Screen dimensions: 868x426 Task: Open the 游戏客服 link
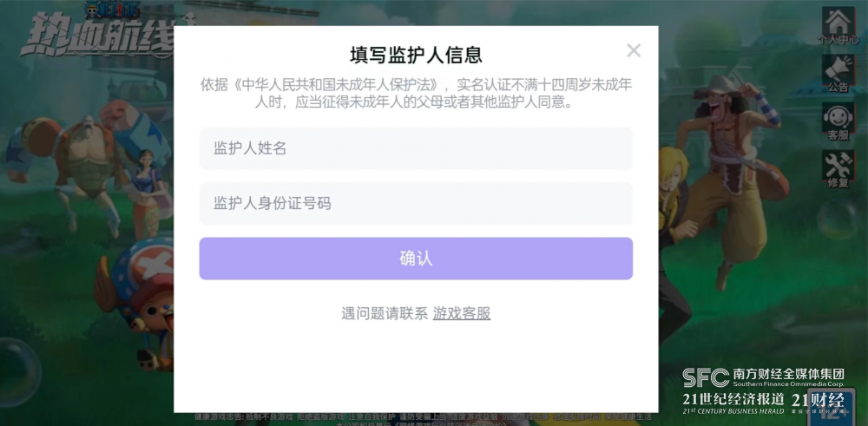pos(462,314)
